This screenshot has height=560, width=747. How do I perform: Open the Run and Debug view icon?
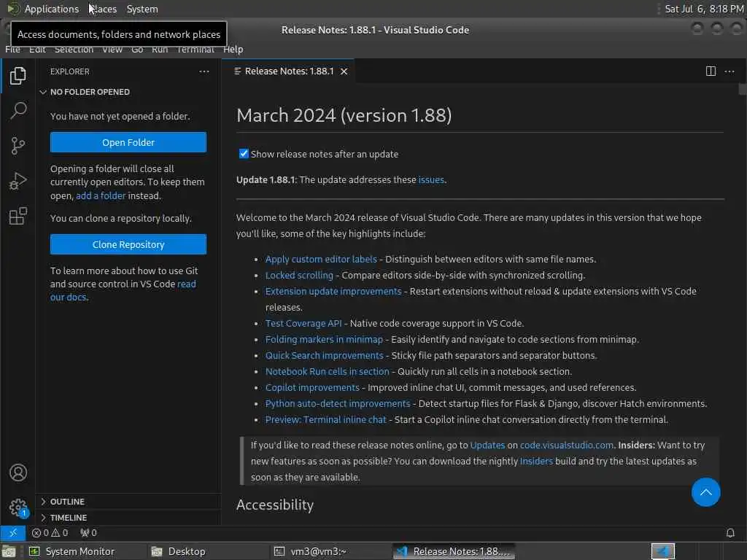[x=18, y=181]
